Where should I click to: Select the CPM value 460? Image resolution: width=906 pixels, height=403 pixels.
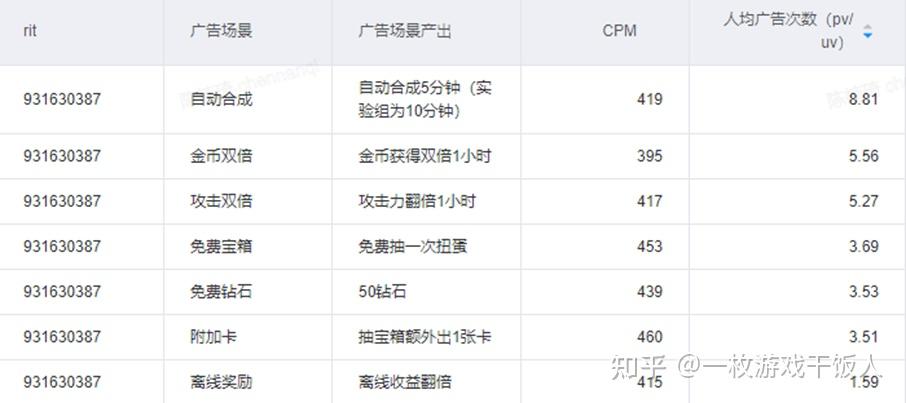coord(649,337)
